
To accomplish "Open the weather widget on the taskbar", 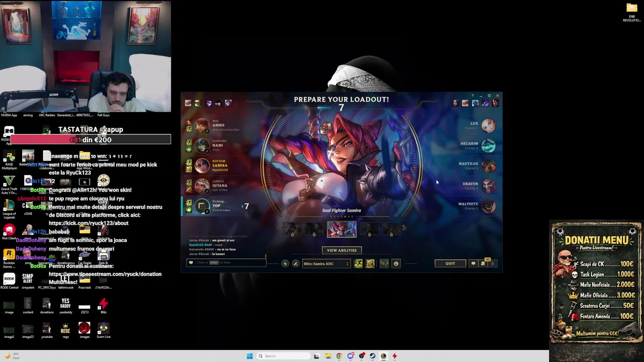I will click(13, 356).
